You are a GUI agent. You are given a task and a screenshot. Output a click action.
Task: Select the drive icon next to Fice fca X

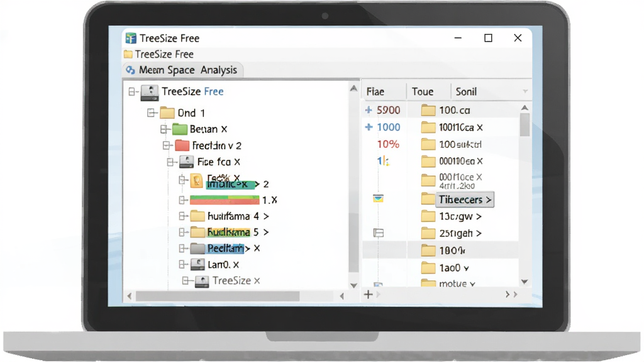[x=186, y=162]
